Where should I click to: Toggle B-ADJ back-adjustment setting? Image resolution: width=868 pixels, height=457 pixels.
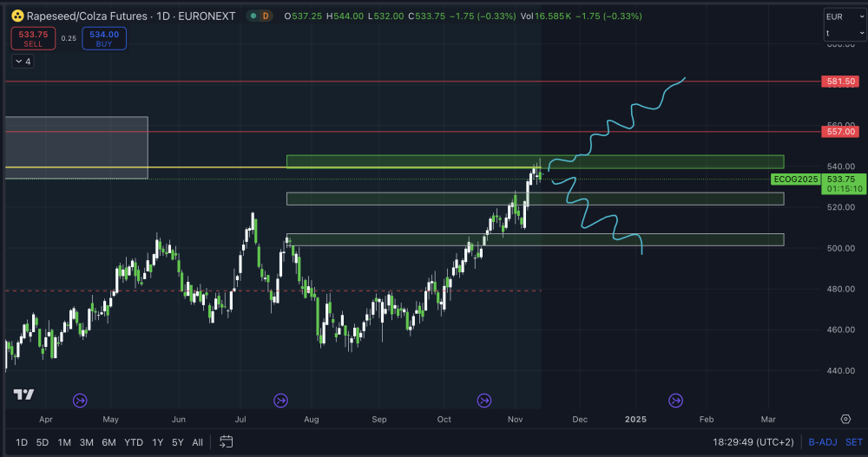(x=823, y=442)
